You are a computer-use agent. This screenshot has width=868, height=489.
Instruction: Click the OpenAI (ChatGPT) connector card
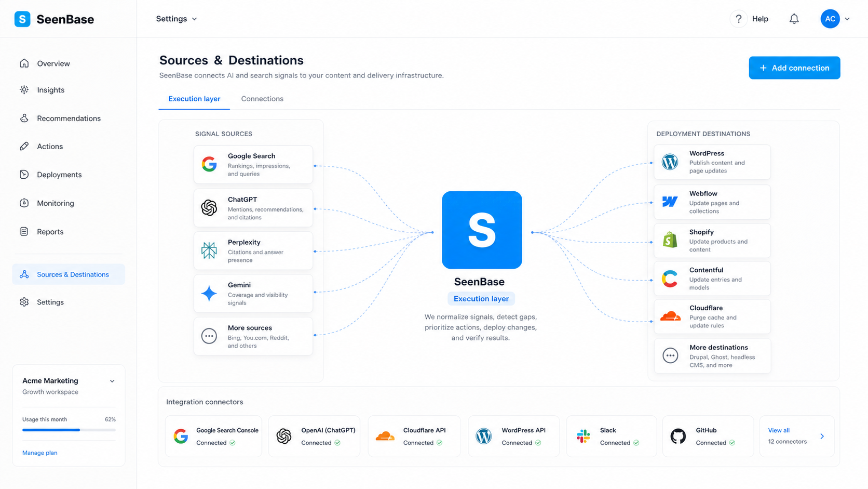(314, 436)
